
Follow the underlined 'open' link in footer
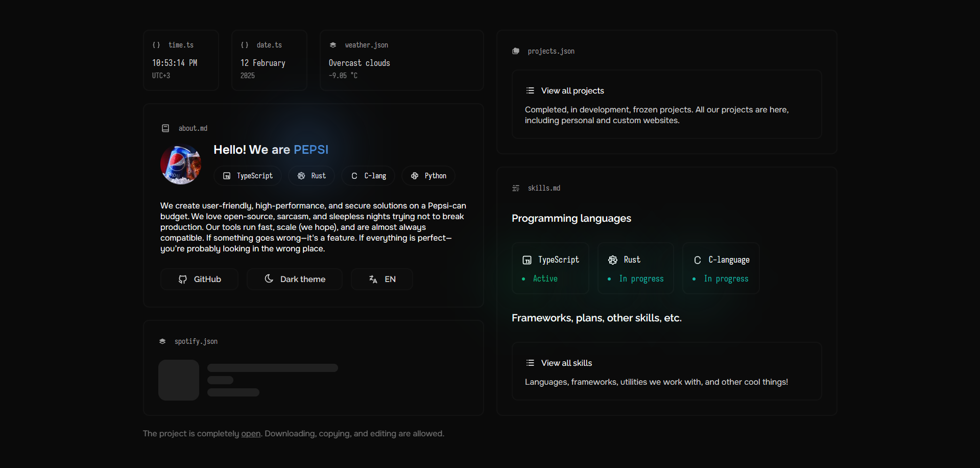point(251,434)
